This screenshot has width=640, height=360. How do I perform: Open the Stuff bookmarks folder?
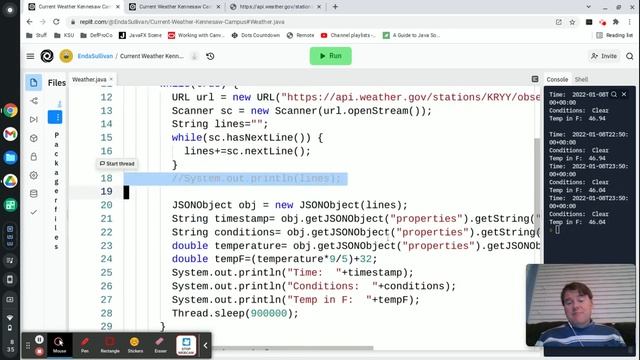click(x=36, y=36)
